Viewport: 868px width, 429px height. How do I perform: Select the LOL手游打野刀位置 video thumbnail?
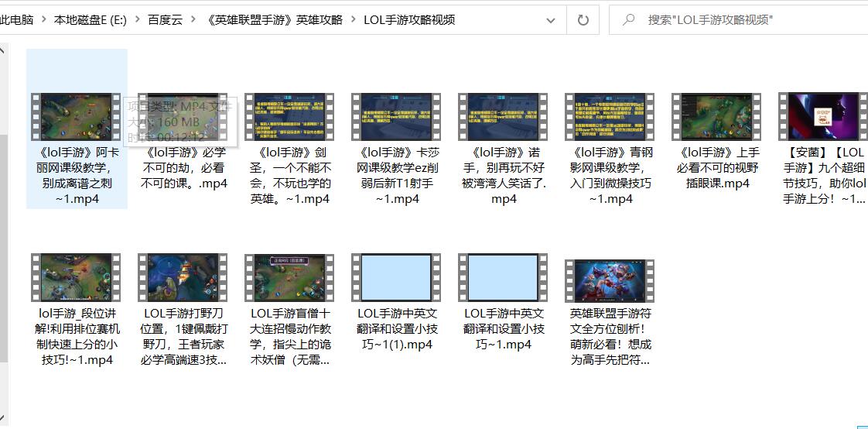[183, 276]
